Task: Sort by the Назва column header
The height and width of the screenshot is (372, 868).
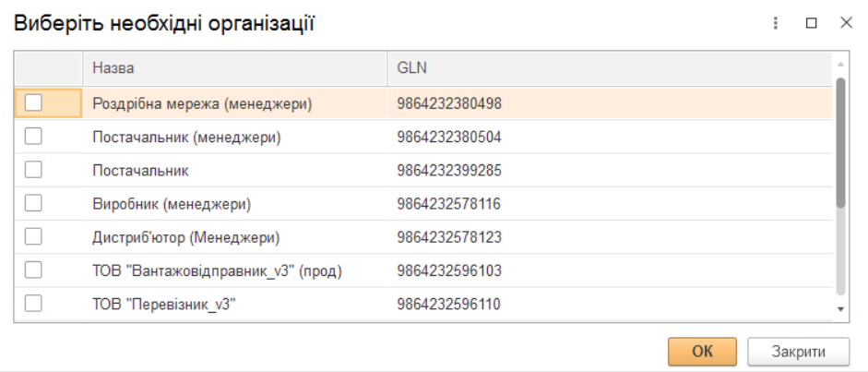Action: pos(234,68)
